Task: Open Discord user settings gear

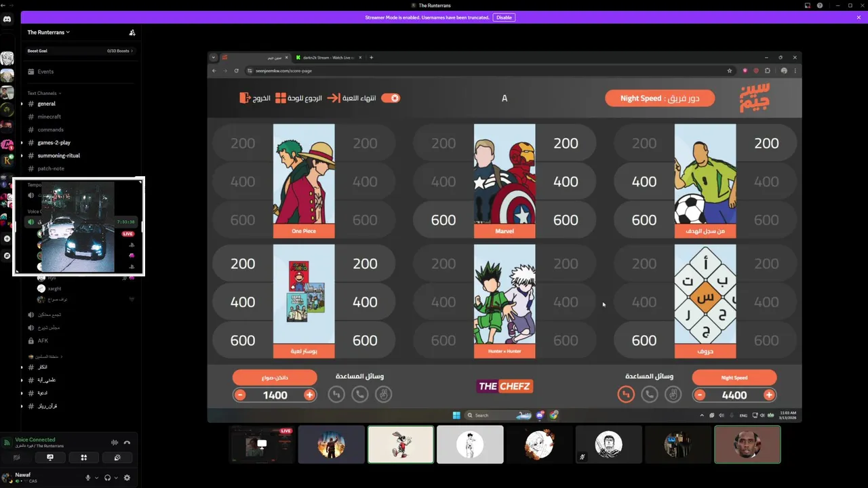Action: pos(127,478)
